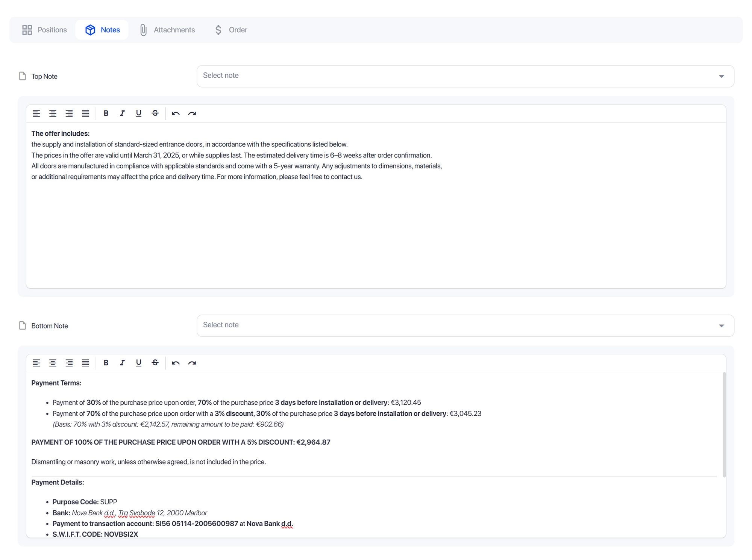Click inside the Top Note text area

376,226
